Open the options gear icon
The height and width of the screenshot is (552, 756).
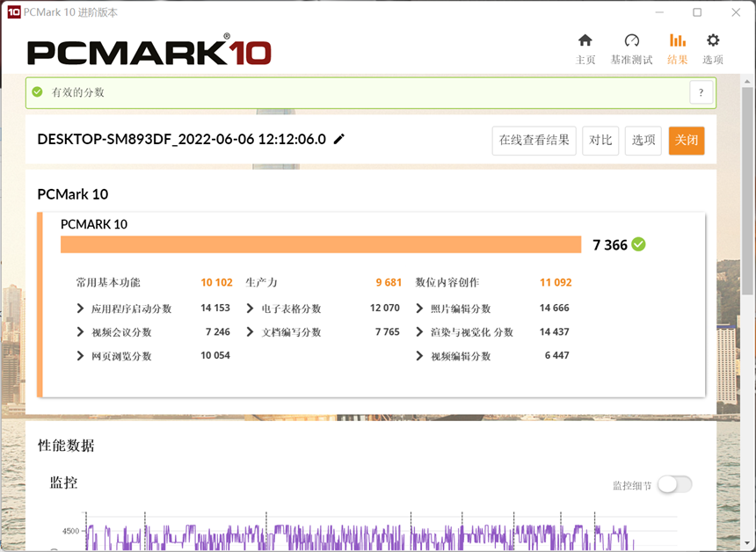[713, 40]
